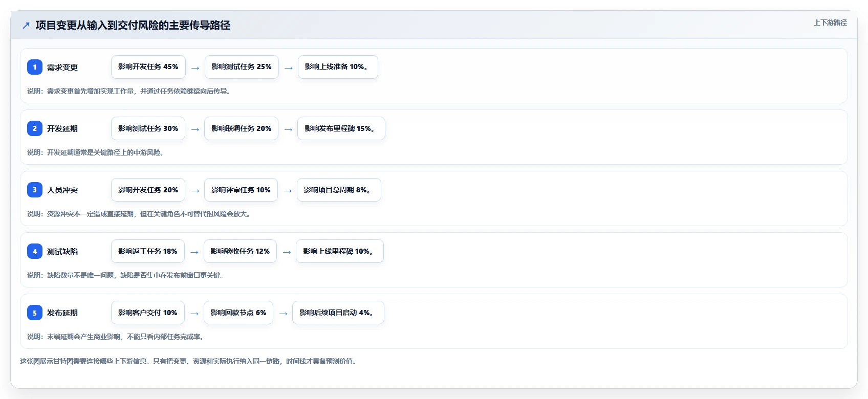The height and width of the screenshot is (399, 868).
Task: Click the number 4 badge for 测试缺陷
Action: (x=35, y=251)
